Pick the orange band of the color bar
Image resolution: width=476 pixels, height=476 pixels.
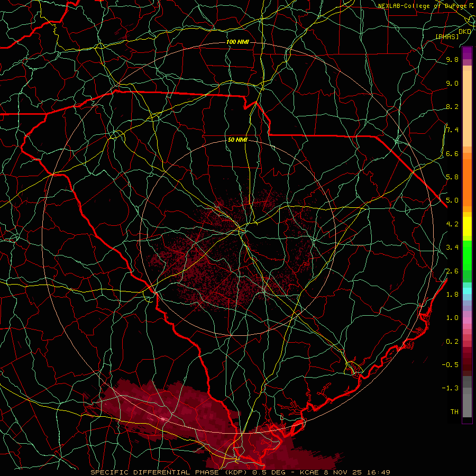pyautogui.click(x=467, y=182)
